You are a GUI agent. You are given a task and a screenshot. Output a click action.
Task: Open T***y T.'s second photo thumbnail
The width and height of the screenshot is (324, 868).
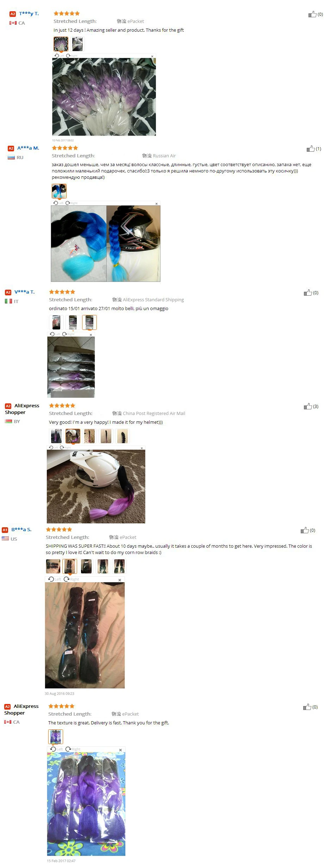[77, 44]
